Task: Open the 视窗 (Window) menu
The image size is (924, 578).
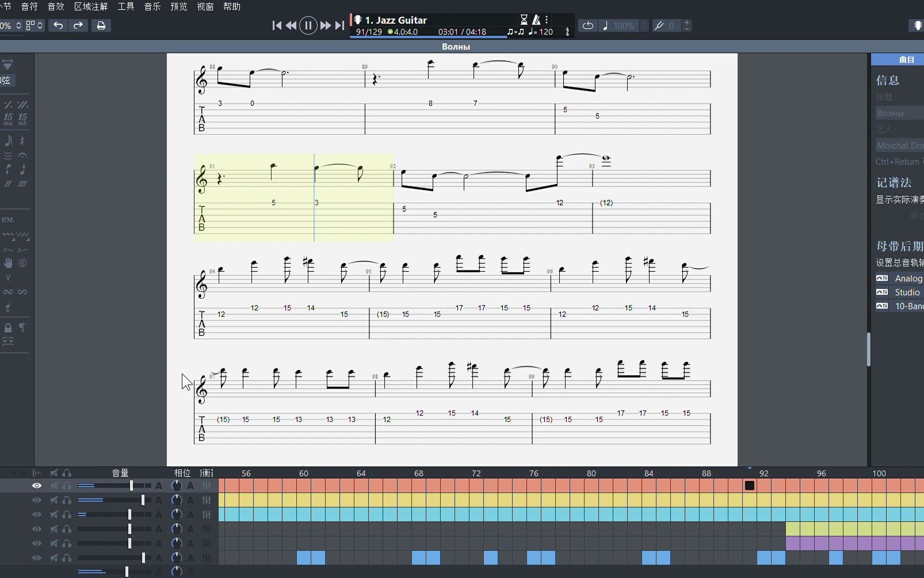Action: (205, 6)
